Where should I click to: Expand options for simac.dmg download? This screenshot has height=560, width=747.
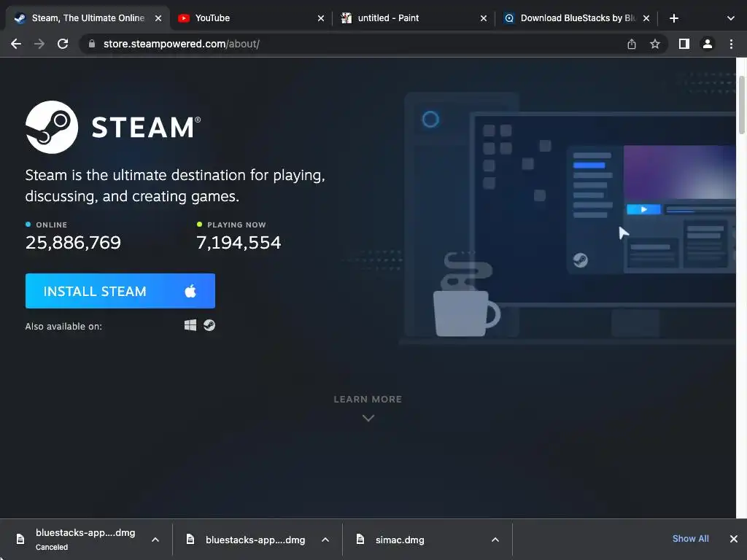(495, 540)
